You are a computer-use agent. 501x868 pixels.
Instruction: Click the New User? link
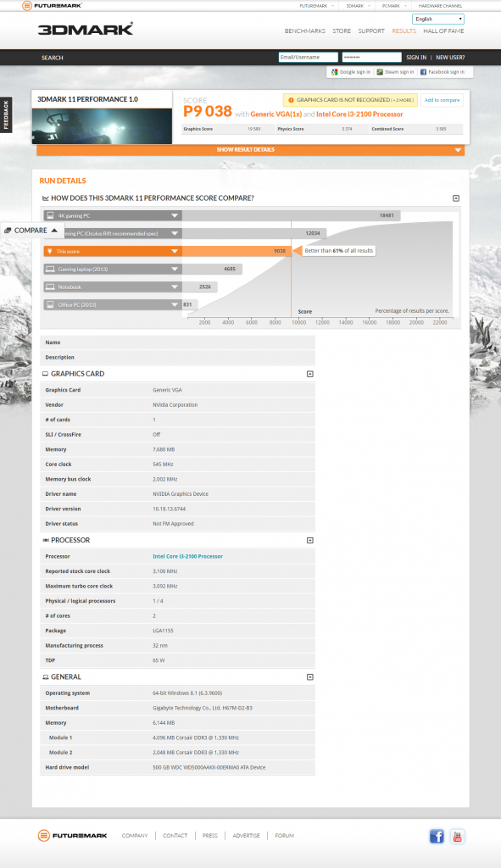point(450,58)
